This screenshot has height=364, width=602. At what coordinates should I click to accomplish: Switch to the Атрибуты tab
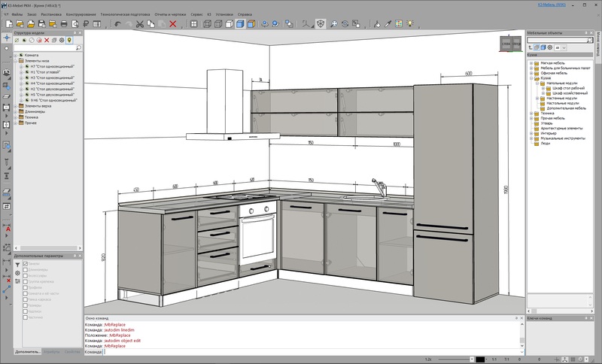coord(51,351)
